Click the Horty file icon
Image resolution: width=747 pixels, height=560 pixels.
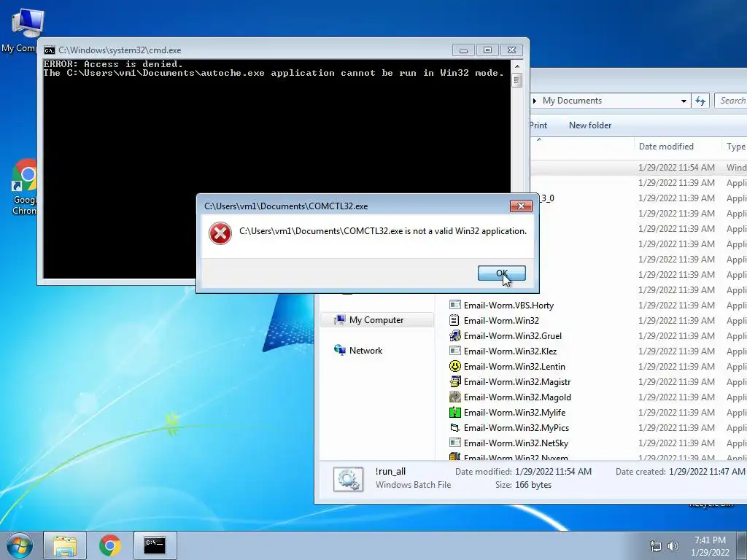coord(455,305)
